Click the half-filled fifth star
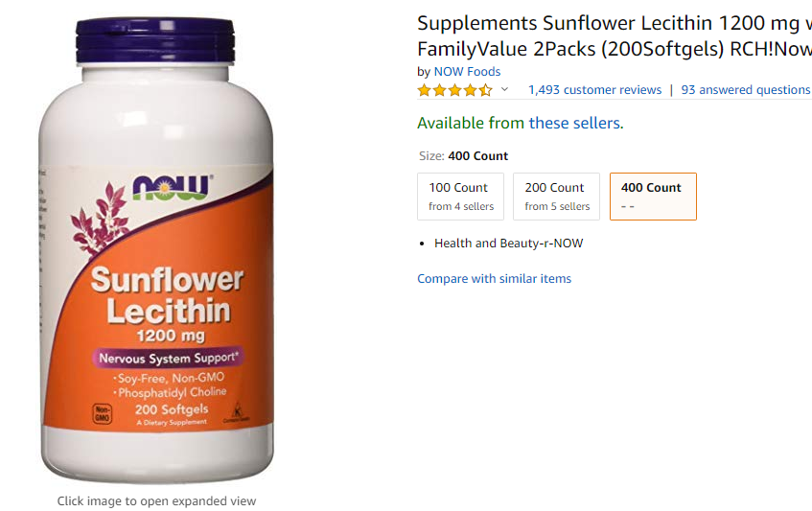 pyautogui.click(x=485, y=91)
